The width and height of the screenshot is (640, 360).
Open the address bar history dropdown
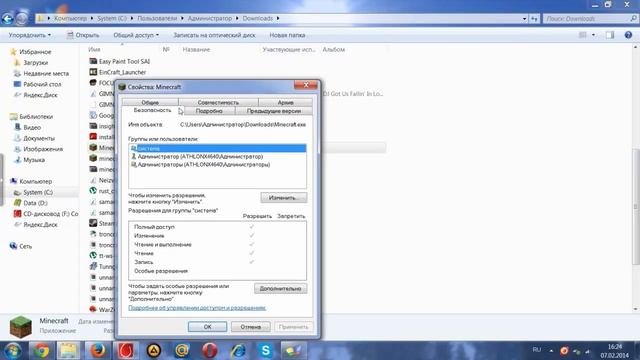click(x=524, y=18)
